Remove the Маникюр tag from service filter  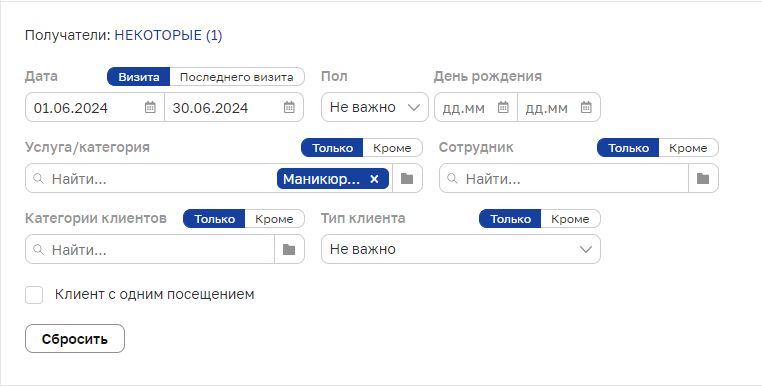374,179
